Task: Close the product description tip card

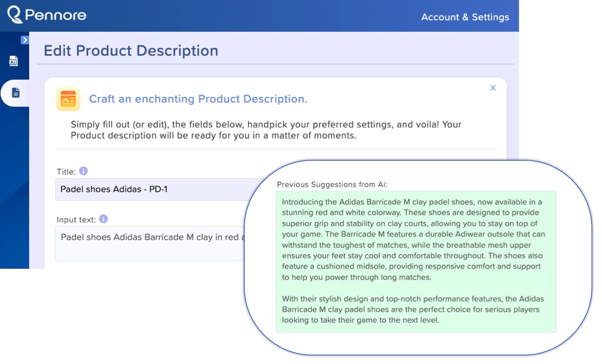Action: click(493, 88)
